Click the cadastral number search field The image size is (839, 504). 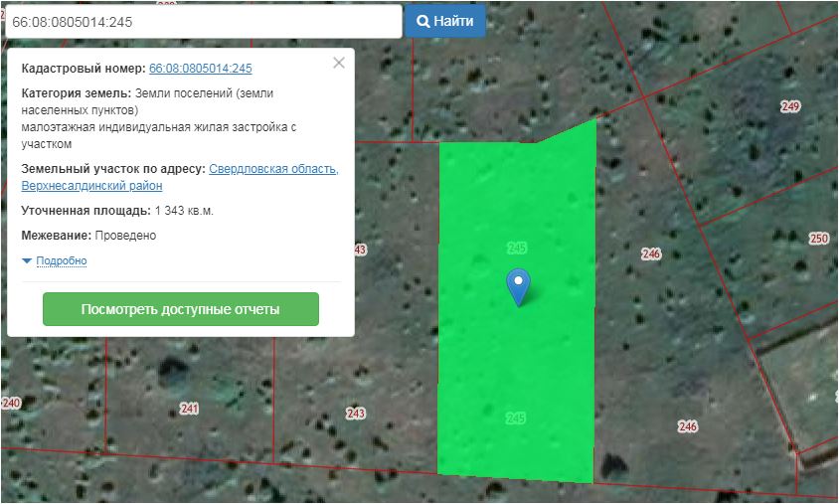click(x=203, y=21)
